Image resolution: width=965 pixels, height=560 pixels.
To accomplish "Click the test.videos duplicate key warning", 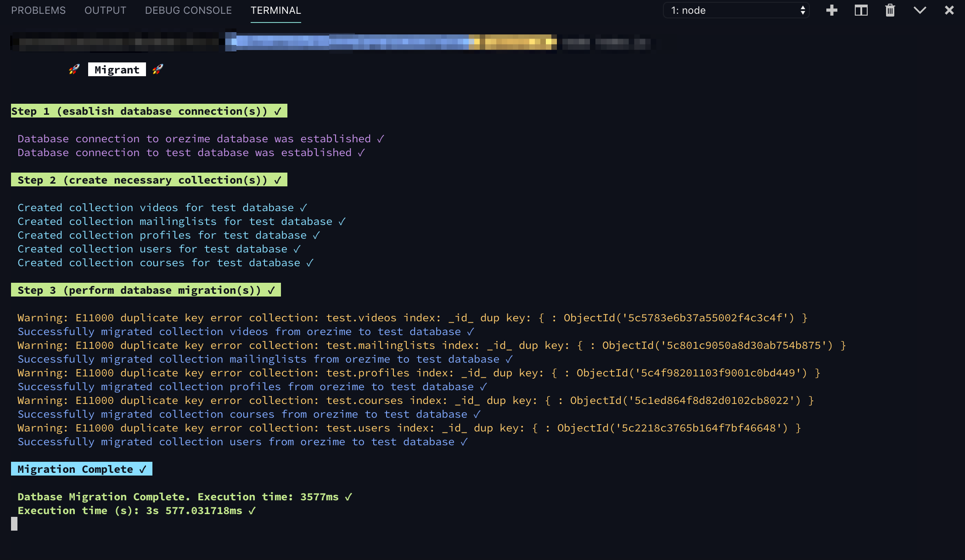I will [x=412, y=318].
